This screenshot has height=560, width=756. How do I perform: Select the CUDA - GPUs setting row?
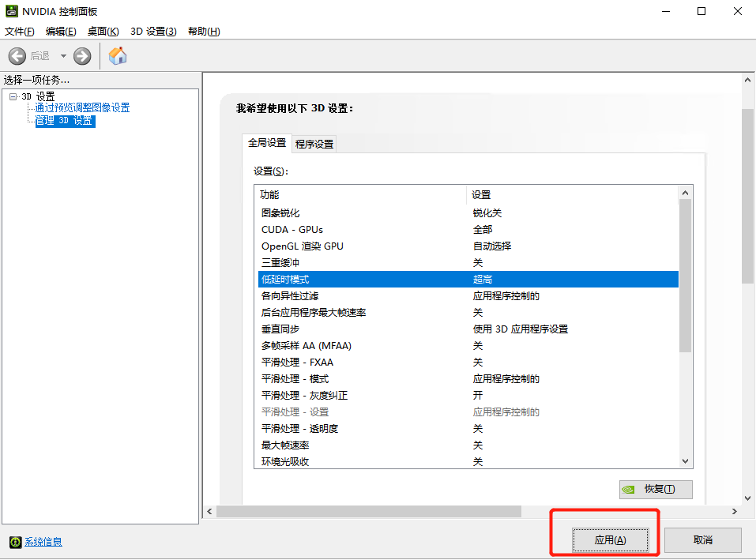[468, 230]
